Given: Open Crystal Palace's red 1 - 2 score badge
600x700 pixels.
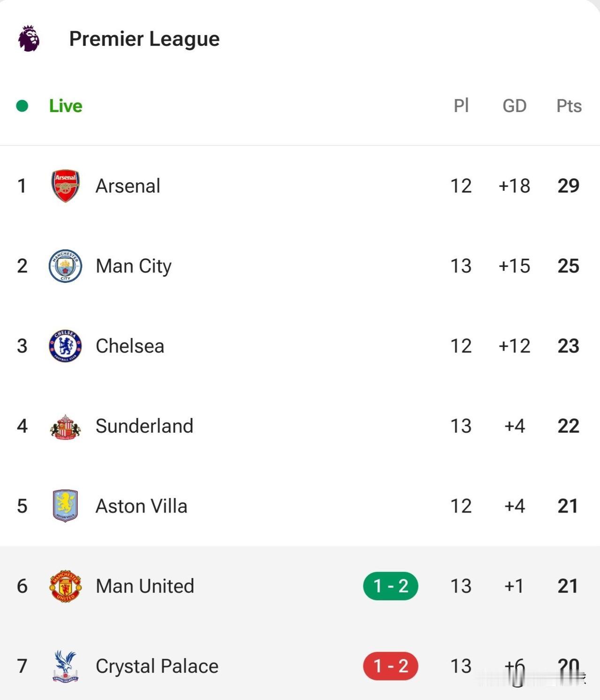Looking at the screenshot, I should (x=390, y=666).
